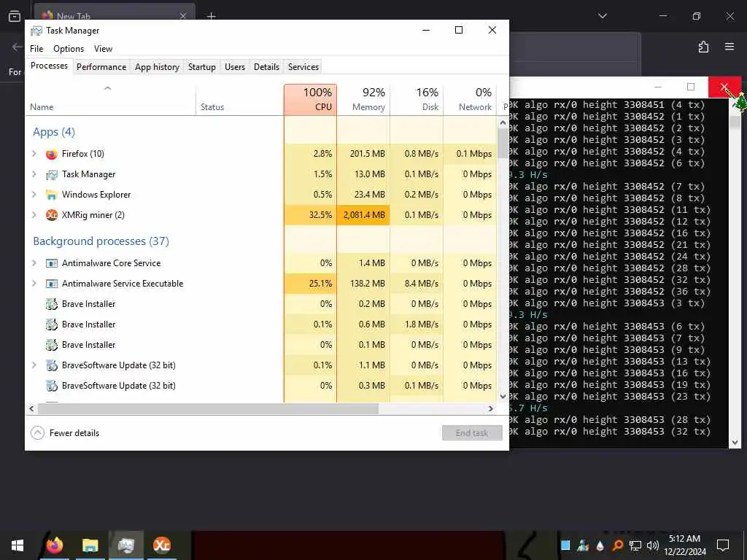Click the process list scroll up arrow
Image resolution: width=747 pixels, height=560 pixels.
pos(503,122)
